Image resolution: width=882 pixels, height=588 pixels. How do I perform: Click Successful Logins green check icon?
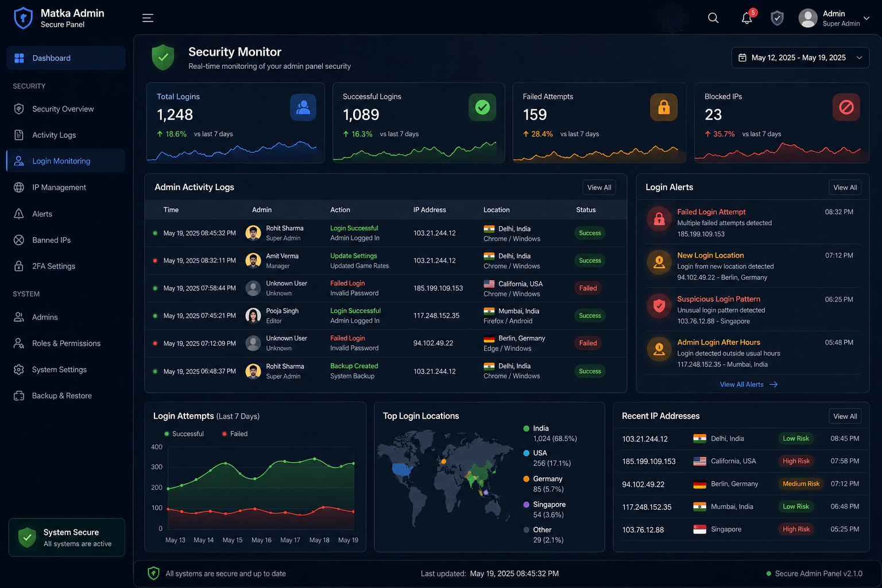(x=482, y=107)
